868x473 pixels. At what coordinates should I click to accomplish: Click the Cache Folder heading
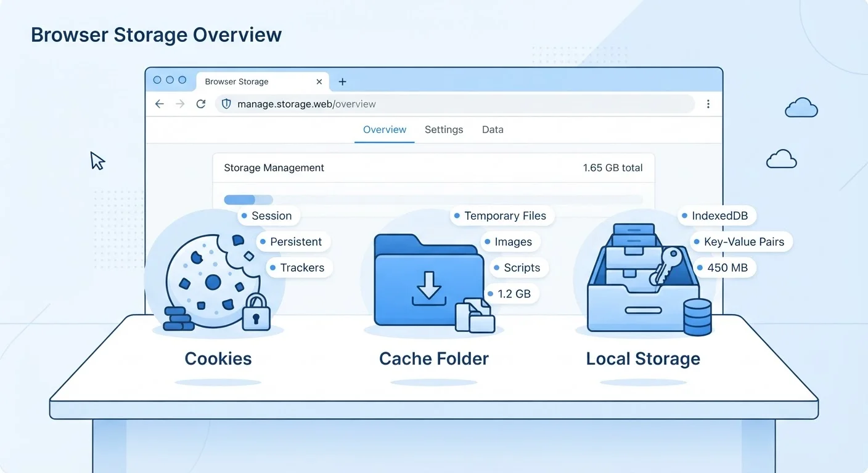pyautogui.click(x=434, y=358)
